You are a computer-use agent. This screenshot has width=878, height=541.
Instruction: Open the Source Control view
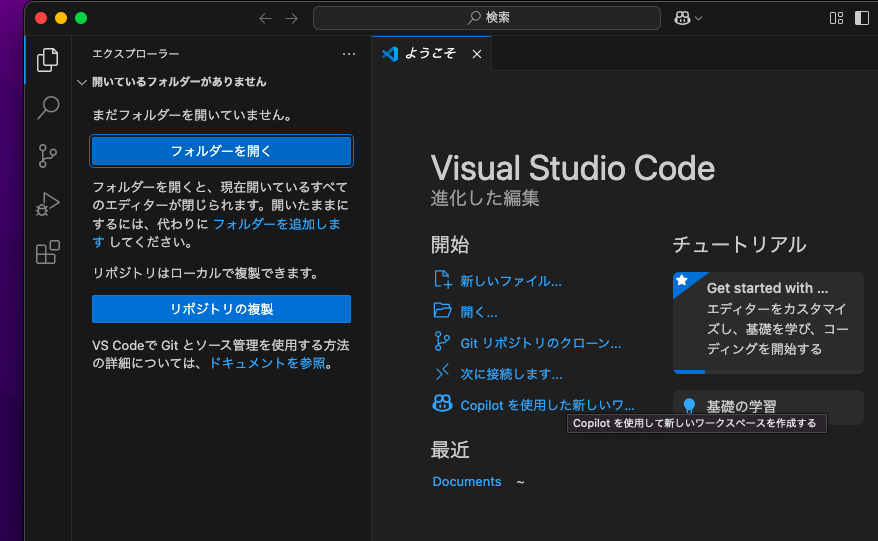point(48,156)
